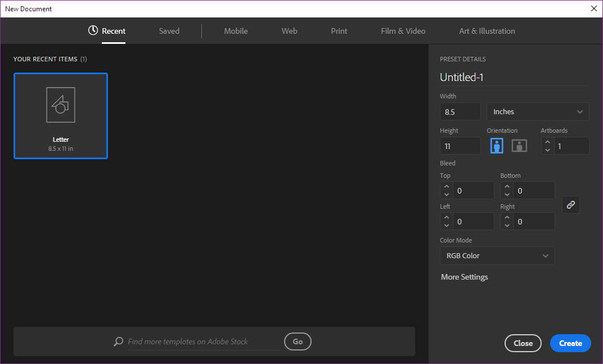The width and height of the screenshot is (603, 364).
Task: Click the Width input field
Action: (460, 111)
